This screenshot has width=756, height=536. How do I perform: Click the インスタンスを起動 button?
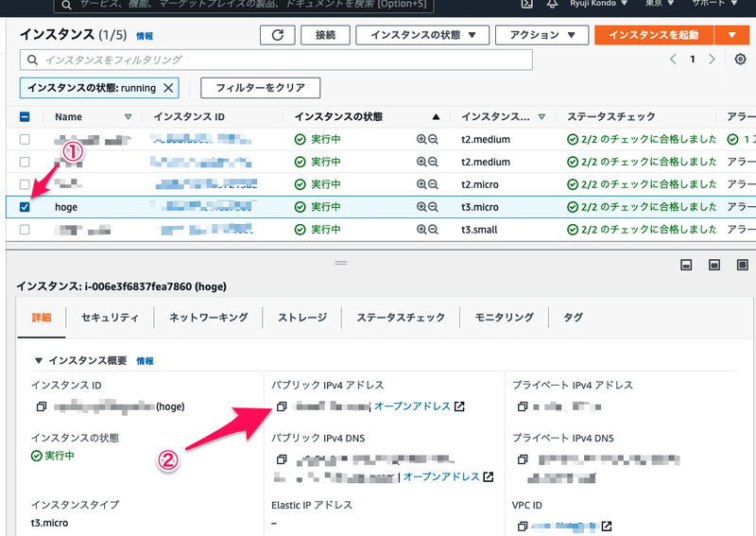(x=654, y=35)
